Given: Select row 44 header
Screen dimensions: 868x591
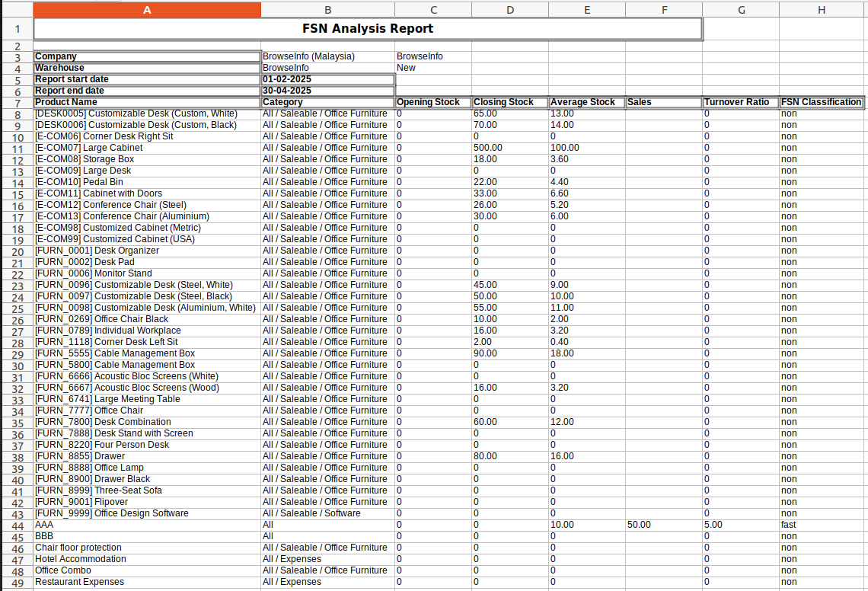Looking at the screenshot, I should click(x=17, y=526).
